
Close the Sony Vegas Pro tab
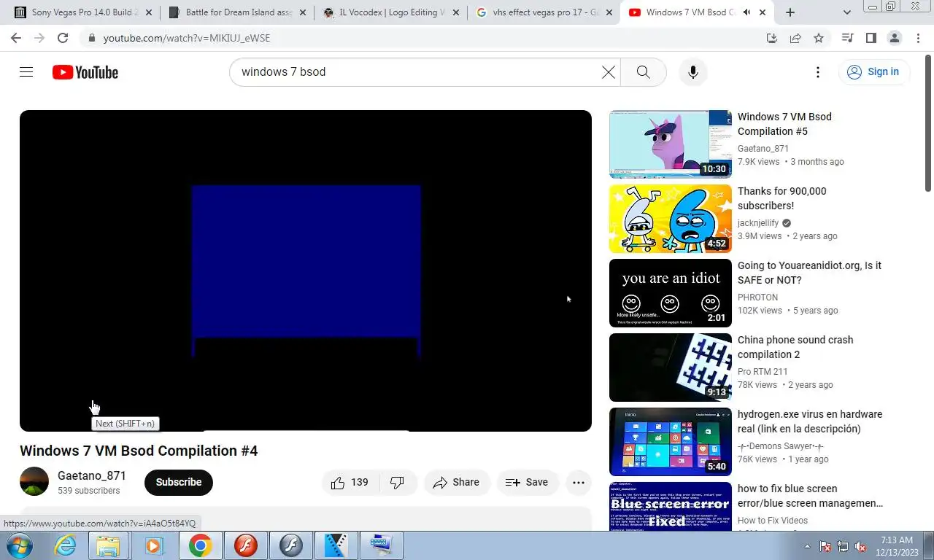[149, 12]
